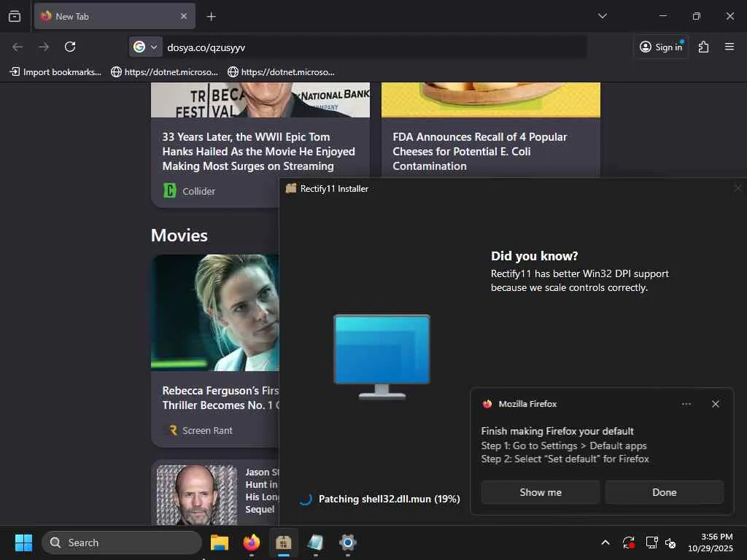This screenshot has width=747, height=560.
Task: Expand the hidden system tray icons chevron
Action: click(x=605, y=542)
